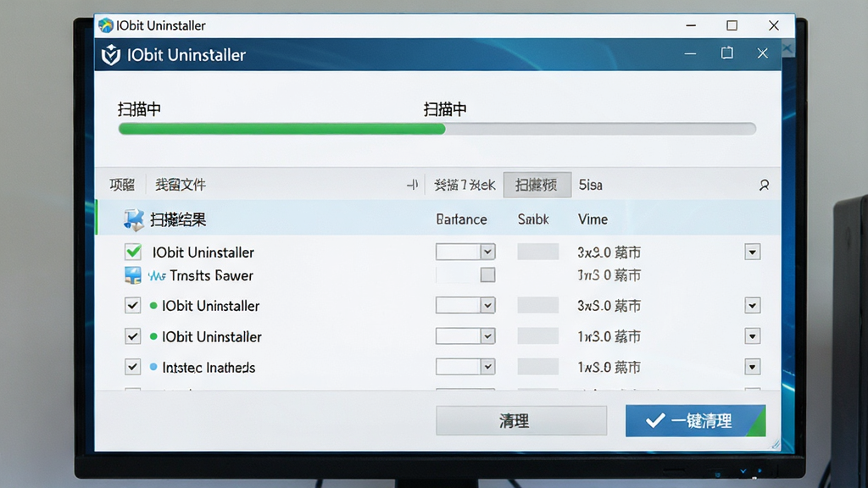Click the 扫描结果 header label
The width and height of the screenshot is (868, 488).
click(x=178, y=219)
